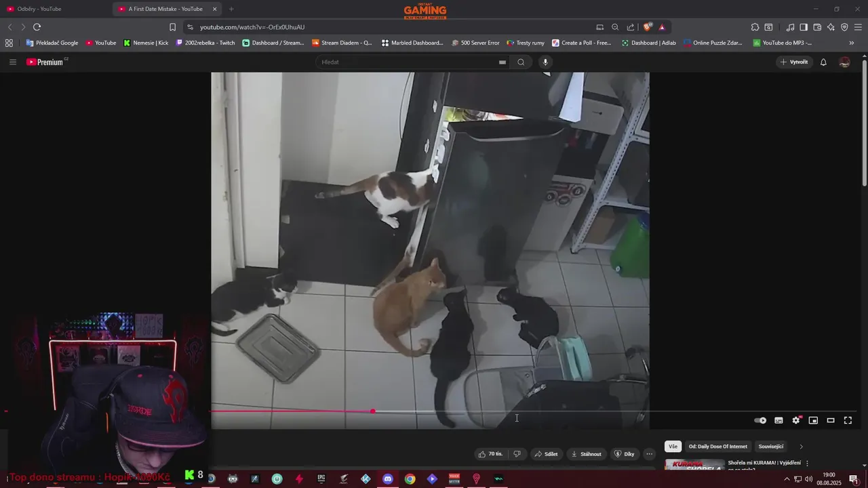Click the Stáhnout download button

587,454
